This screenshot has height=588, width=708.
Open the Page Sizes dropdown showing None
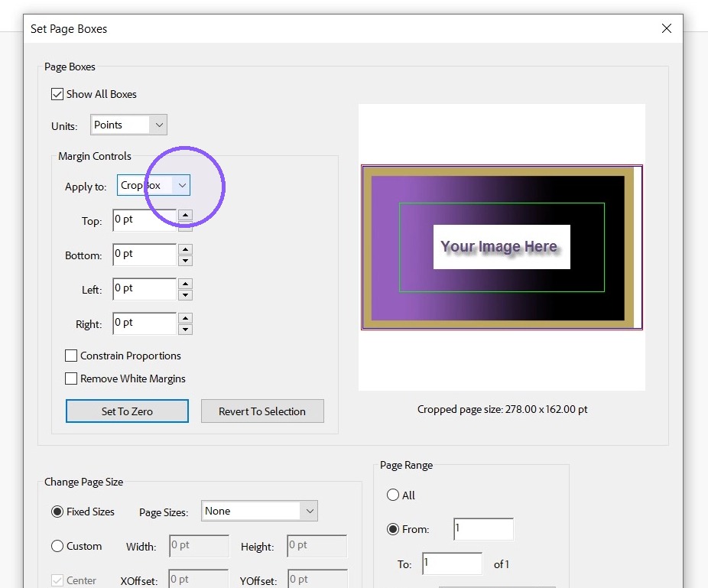(x=260, y=512)
